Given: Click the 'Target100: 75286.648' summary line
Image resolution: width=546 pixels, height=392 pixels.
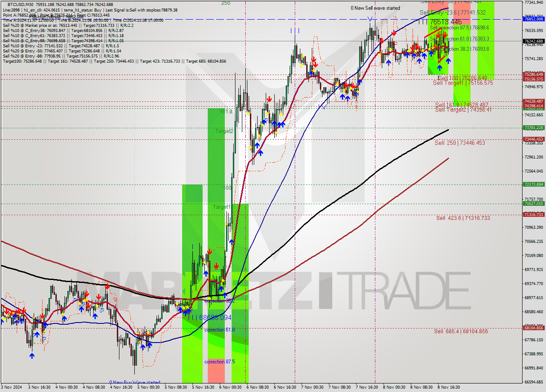Looking at the screenshot, I should click(114, 61).
